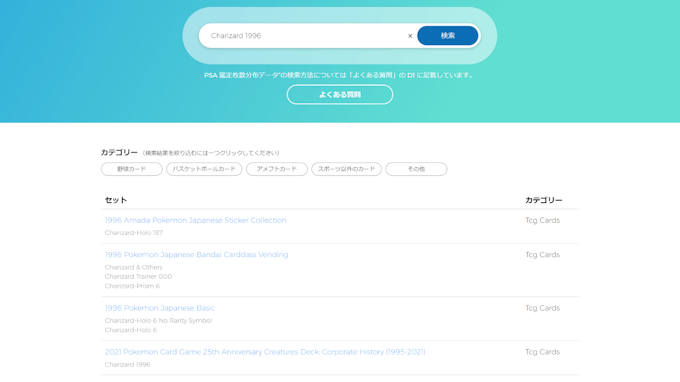Select 'Charizard-Holo 6' entry under Japanese Basic
680x382 pixels.
click(x=131, y=330)
